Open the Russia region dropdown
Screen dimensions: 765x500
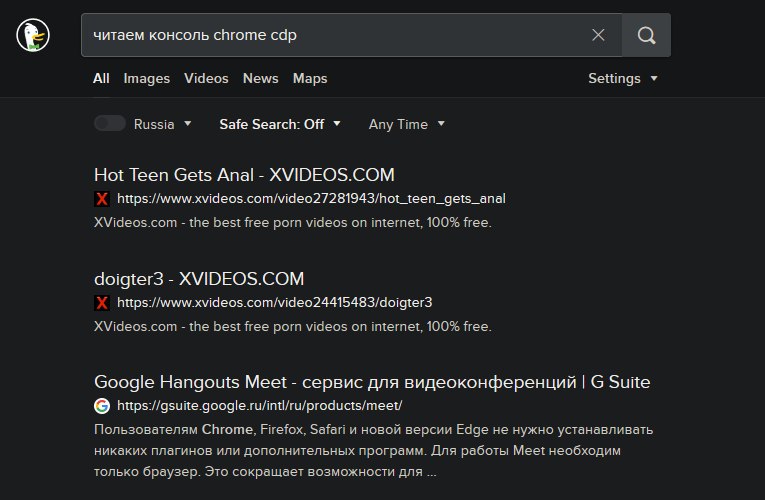tap(163, 124)
